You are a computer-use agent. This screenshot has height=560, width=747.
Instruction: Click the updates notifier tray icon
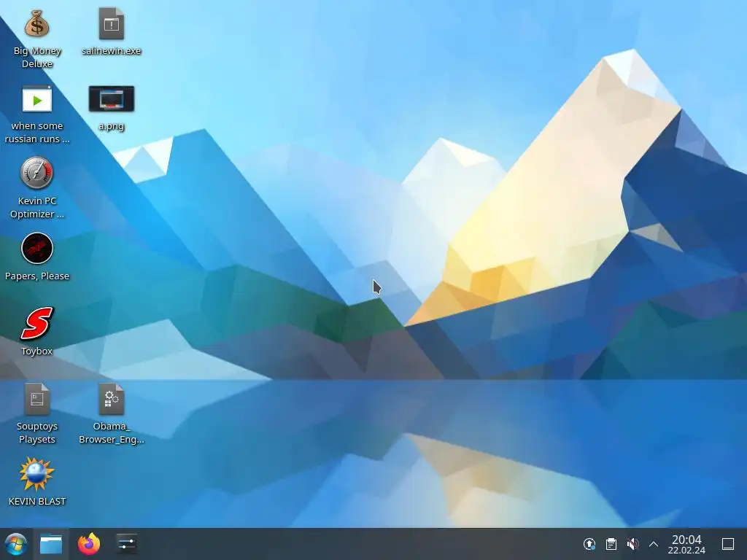click(589, 544)
